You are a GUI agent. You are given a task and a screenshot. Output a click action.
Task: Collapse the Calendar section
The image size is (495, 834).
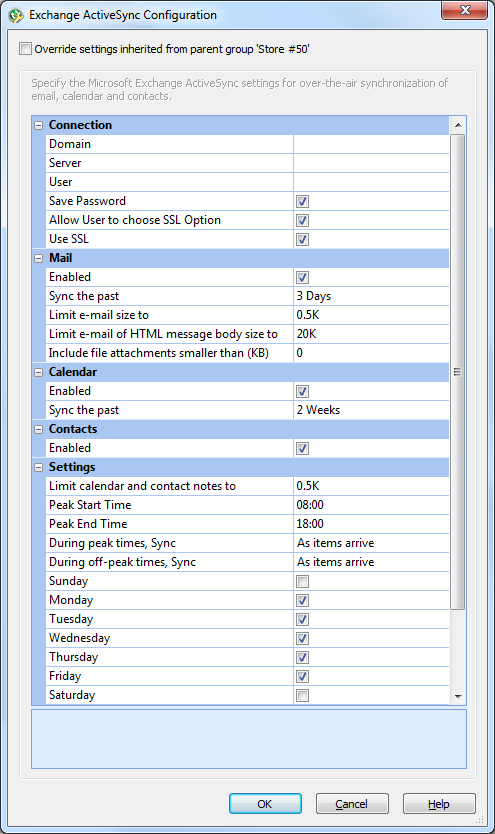[x=38, y=372]
